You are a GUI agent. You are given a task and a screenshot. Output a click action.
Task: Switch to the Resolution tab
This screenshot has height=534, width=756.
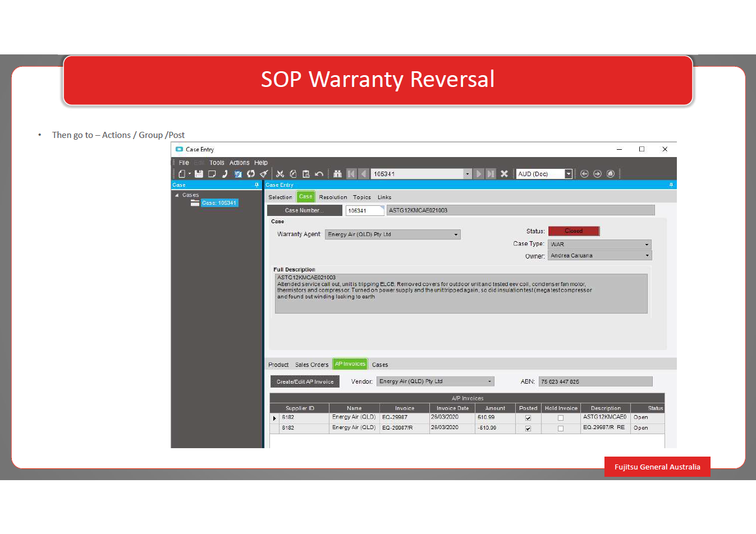pos(333,197)
